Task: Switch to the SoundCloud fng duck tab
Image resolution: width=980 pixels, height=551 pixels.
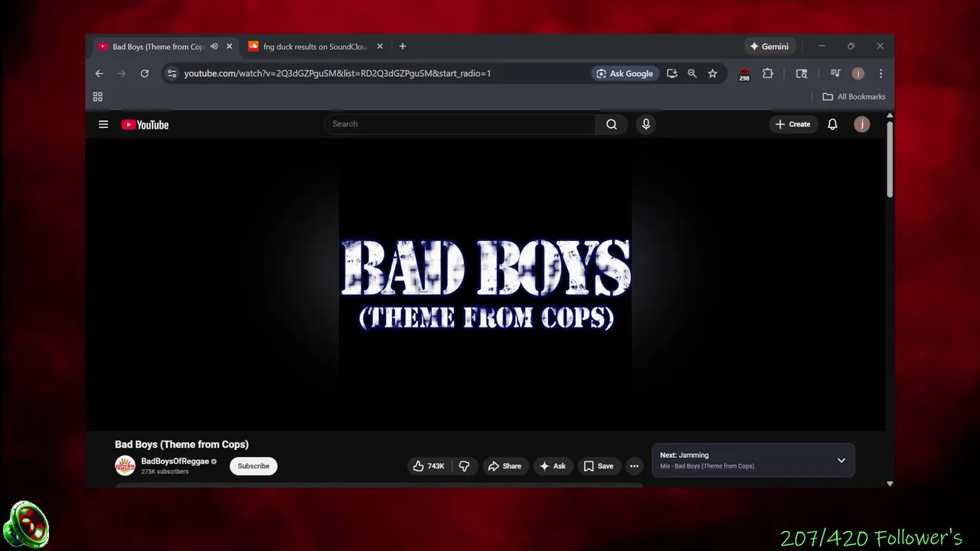Action: click(x=315, y=47)
